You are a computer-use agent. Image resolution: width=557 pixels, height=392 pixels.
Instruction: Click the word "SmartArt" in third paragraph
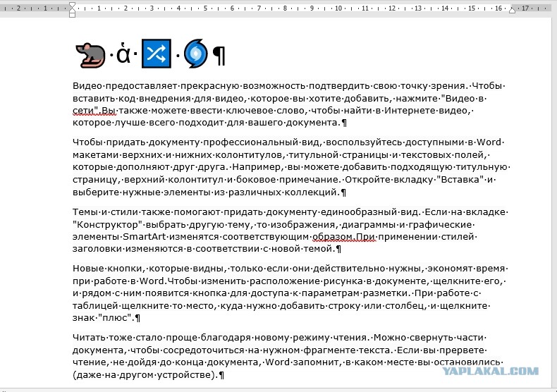pos(145,236)
